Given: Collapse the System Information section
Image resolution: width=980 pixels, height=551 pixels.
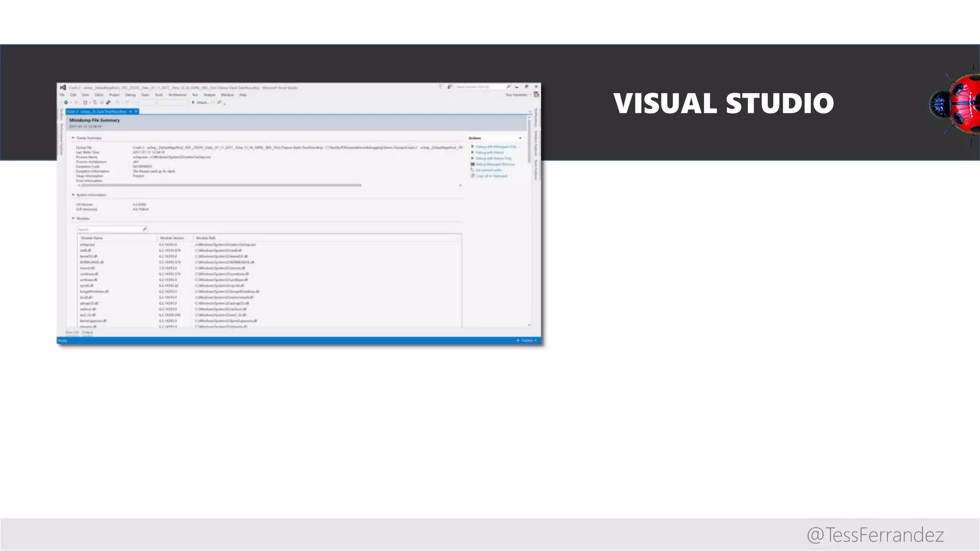Looking at the screenshot, I should pos(73,195).
